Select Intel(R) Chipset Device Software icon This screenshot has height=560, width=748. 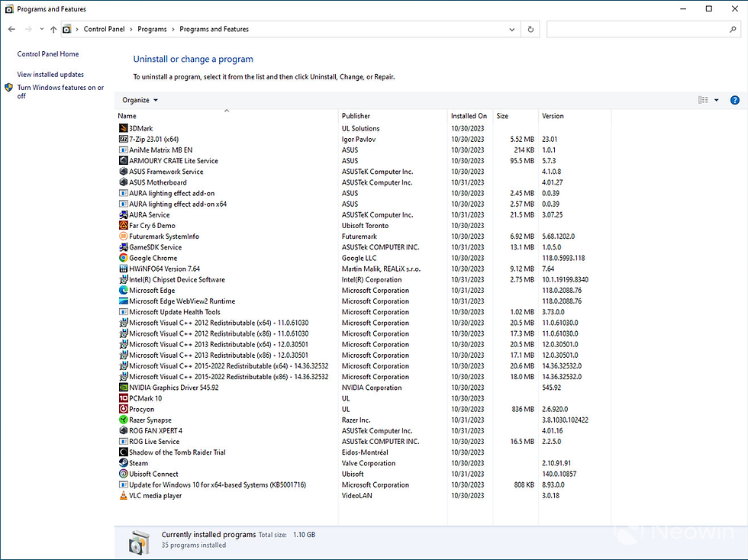click(x=123, y=279)
